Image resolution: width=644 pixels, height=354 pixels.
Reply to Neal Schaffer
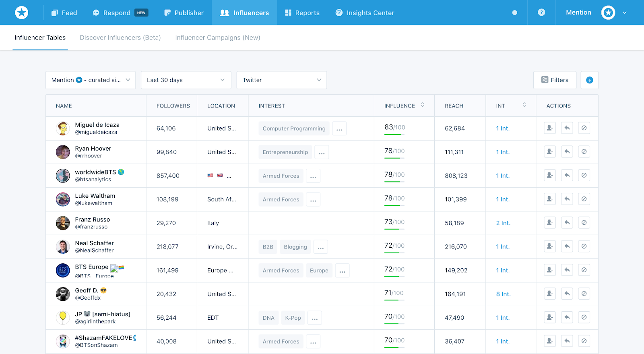(567, 246)
